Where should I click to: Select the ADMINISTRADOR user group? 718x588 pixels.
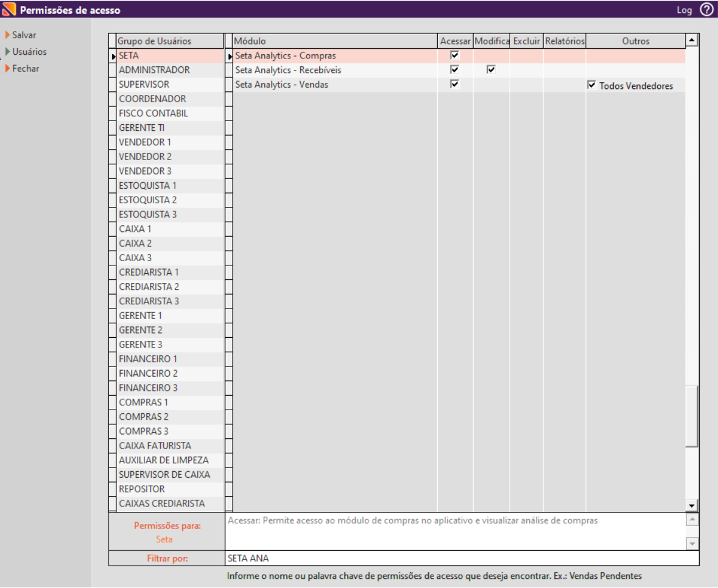tap(170, 70)
